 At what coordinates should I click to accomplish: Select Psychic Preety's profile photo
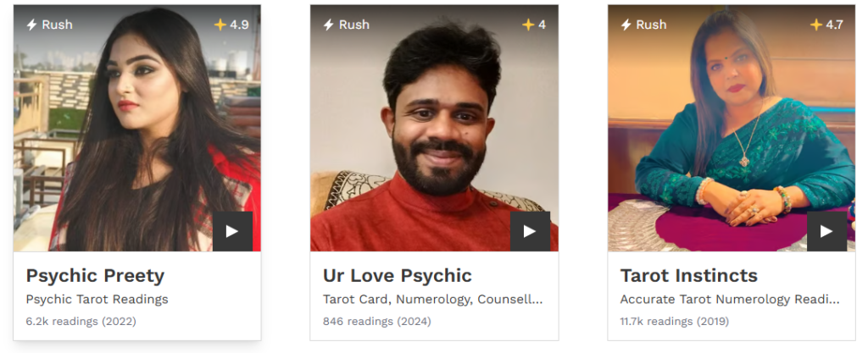pos(136,128)
